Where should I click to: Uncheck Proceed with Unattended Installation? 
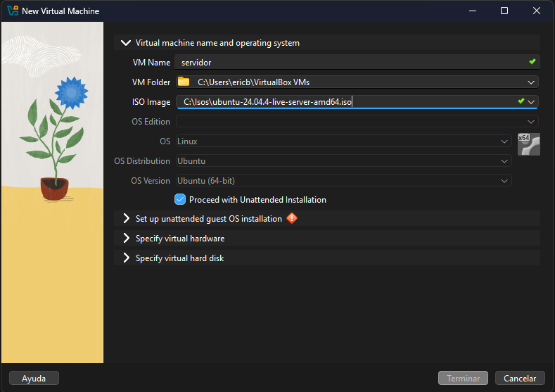(180, 199)
